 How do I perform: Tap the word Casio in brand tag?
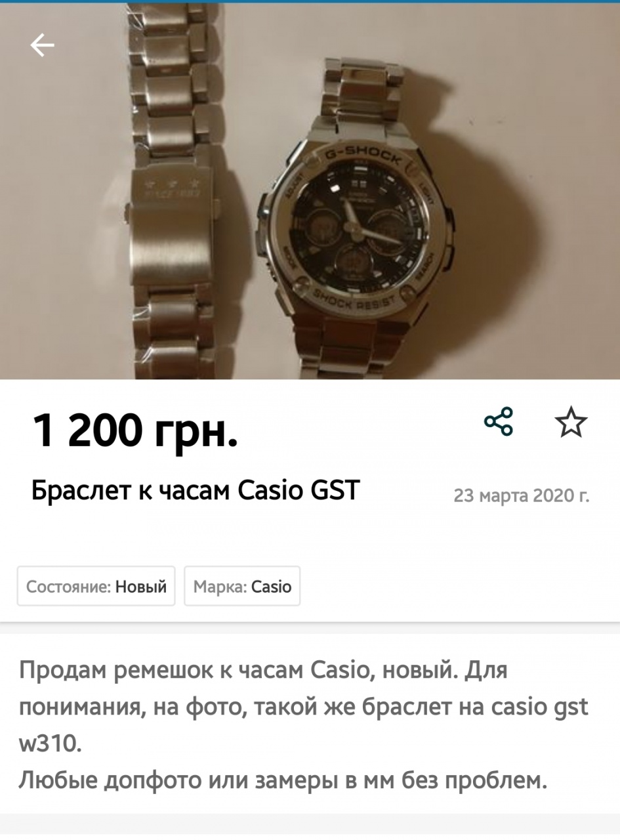272,586
